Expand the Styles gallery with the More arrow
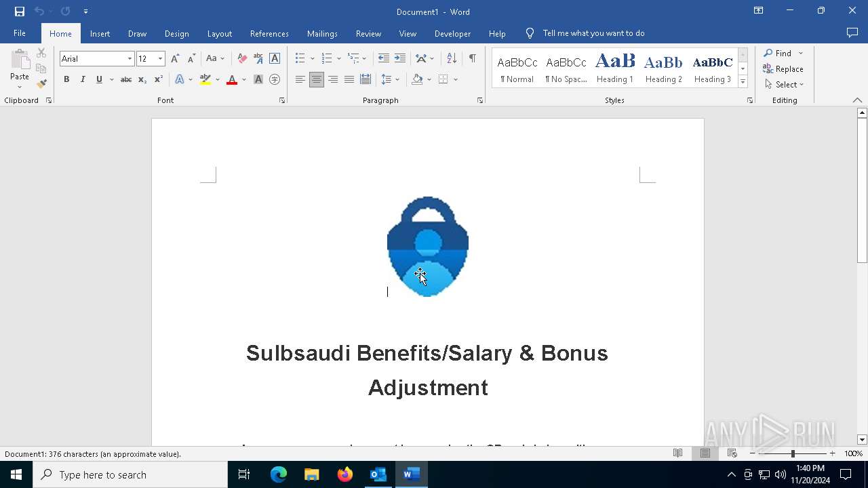 743,82
